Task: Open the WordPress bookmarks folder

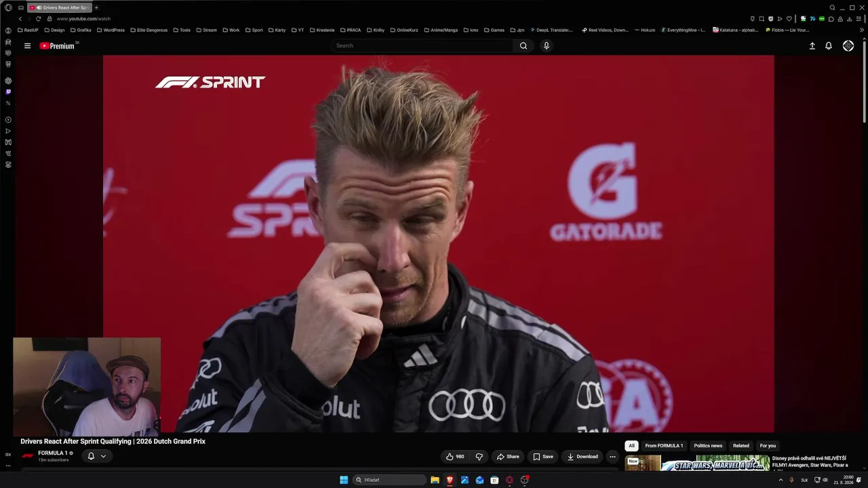Action: pos(111,30)
